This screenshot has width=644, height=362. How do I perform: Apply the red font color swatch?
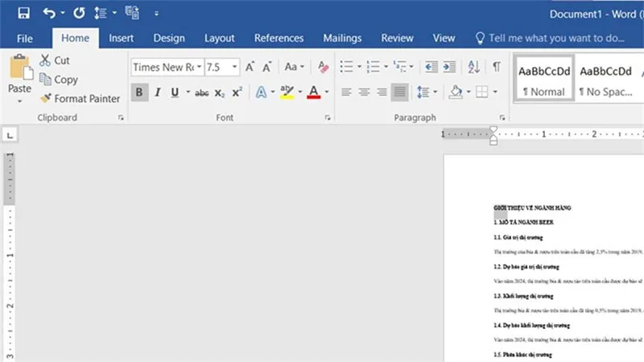pos(313,93)
